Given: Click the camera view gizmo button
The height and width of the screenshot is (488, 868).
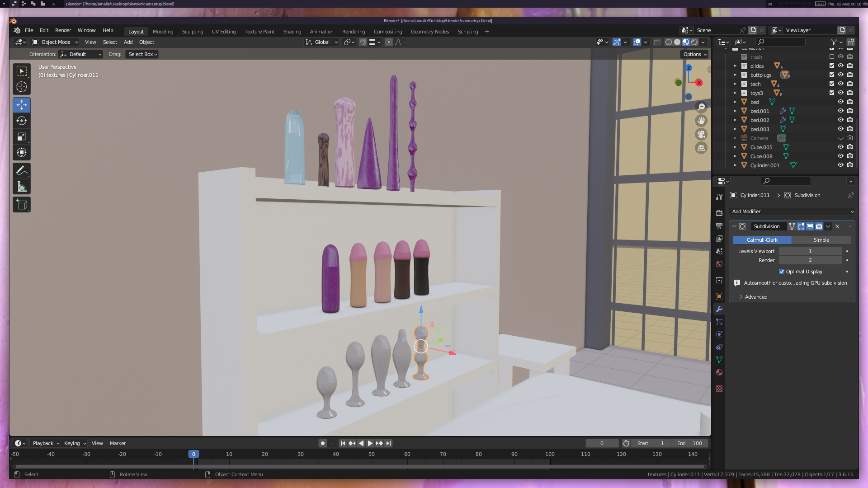Looking at the screenshot, I should (x=701, y=134).
